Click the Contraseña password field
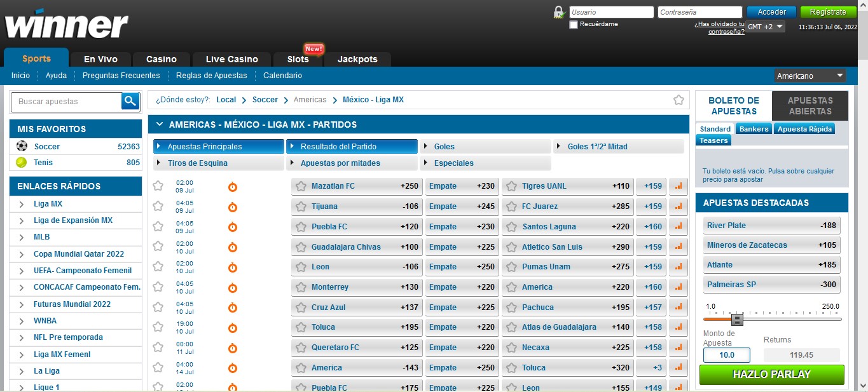The width and height of the screenshot is (868, 392). 699,12
